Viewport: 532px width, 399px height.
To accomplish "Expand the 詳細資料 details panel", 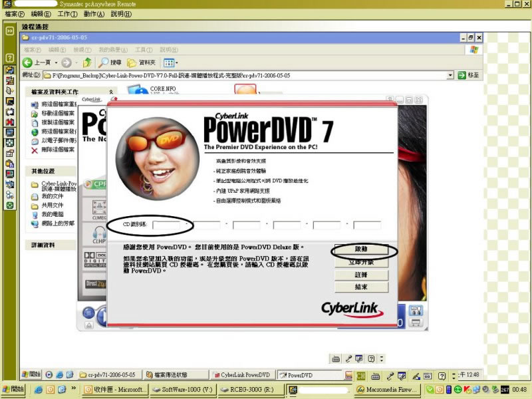I will pos(43,245).
